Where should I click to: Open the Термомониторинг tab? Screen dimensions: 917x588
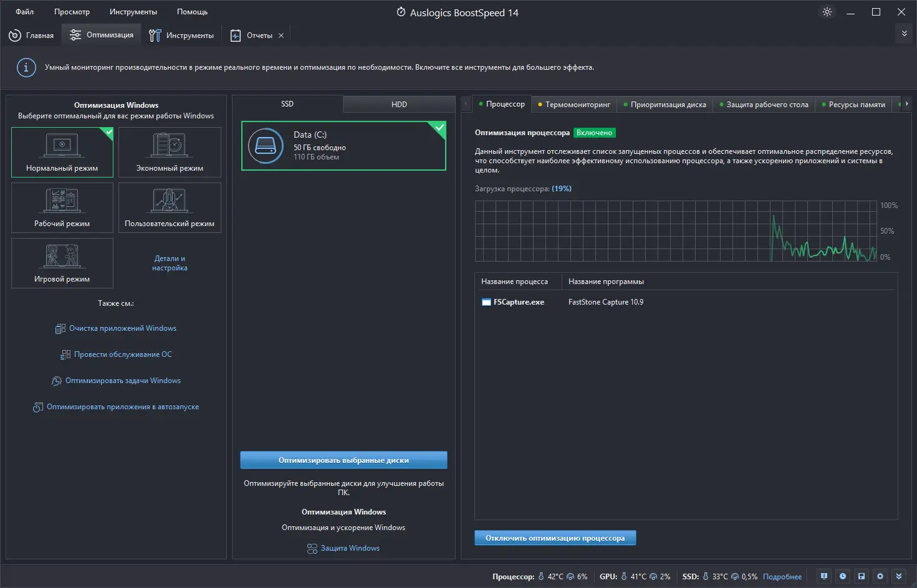click(x=574, y=105)
